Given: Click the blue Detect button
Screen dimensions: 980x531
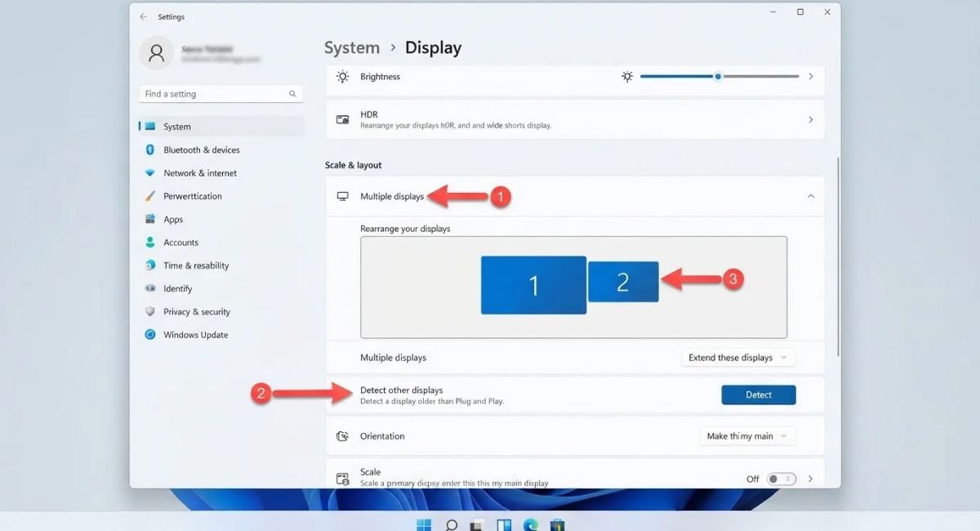Looking at the screenshot, I should click(x=759, y=395).
